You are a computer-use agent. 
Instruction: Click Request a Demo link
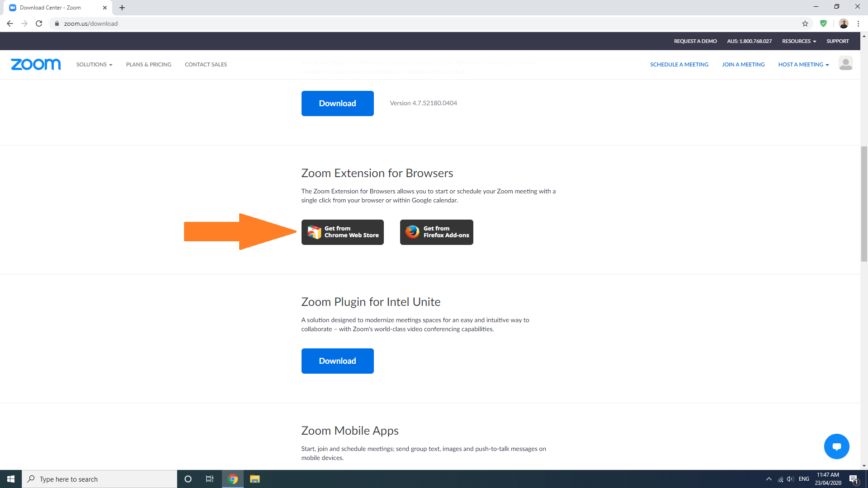pos(695,41)
